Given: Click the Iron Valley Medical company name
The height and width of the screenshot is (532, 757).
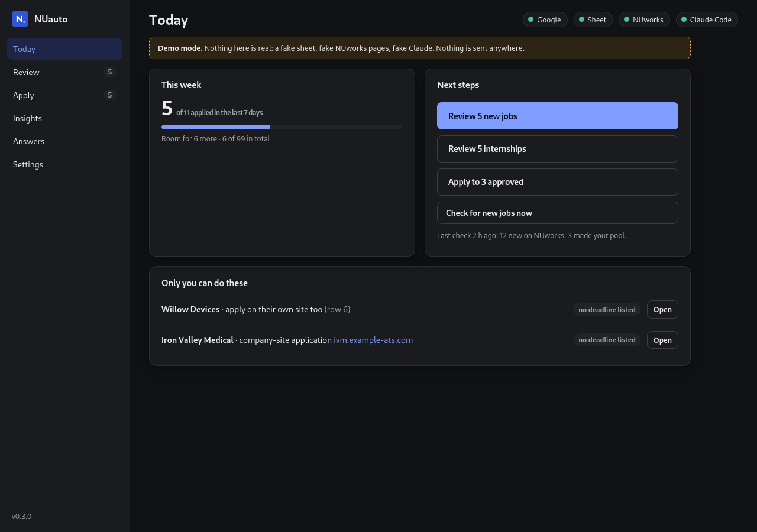Looking at the screenshot, I should pyautogui.click(x=198, y=340).
